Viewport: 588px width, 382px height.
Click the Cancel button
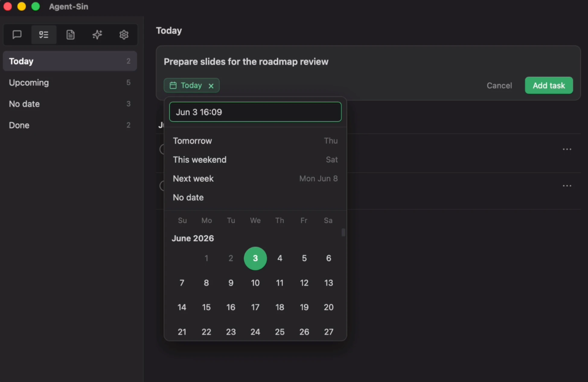pyautogui.click(x=499, y=86)
